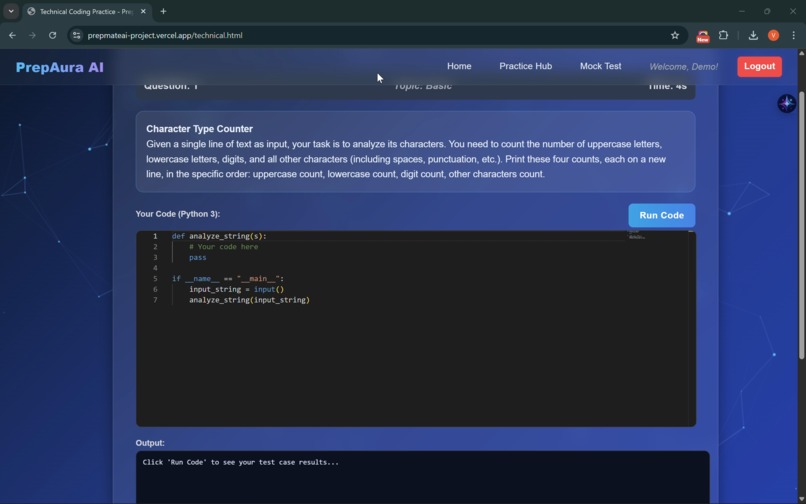The width and height of the screenshot is (806, 504).
Task: Click the '# Your code here' comment
Action: pos(224,247)
